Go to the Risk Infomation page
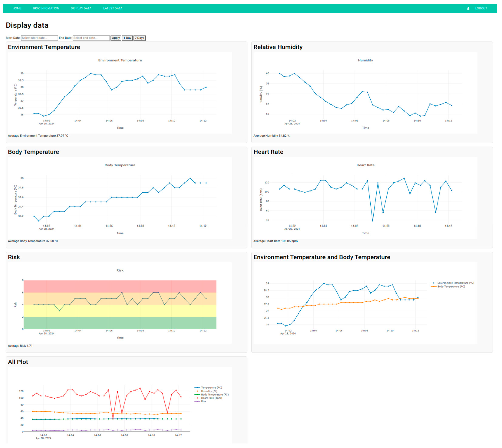Screen dimensions: 502x448 pyautogui.click(x=46, y=8)
